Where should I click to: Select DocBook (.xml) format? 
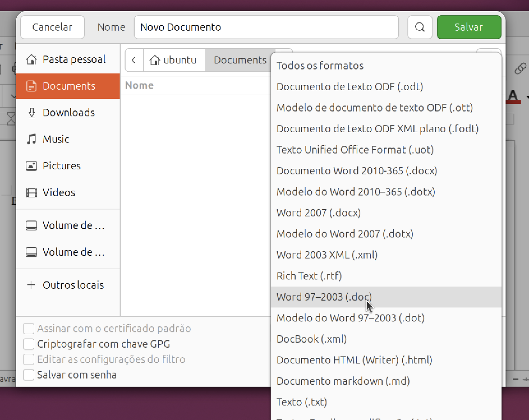pyautogui.click(x=386, y=339)
